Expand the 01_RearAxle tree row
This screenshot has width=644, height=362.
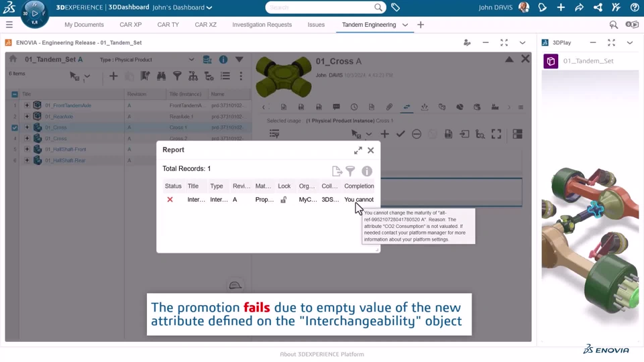tap(27, 117)
